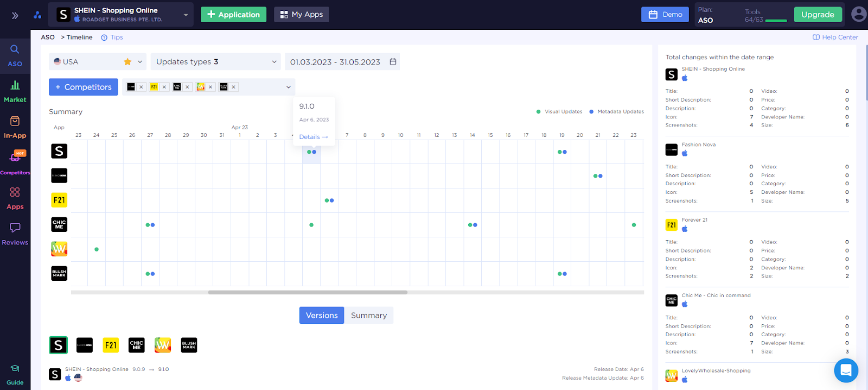Open the Reviews section in sidebar

click(15, 235)
